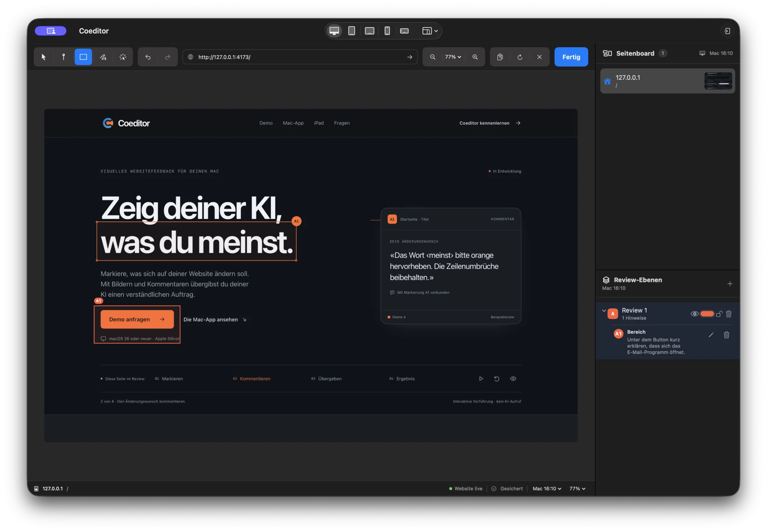Toggle visibility eye of Review 1

point(695,314)
